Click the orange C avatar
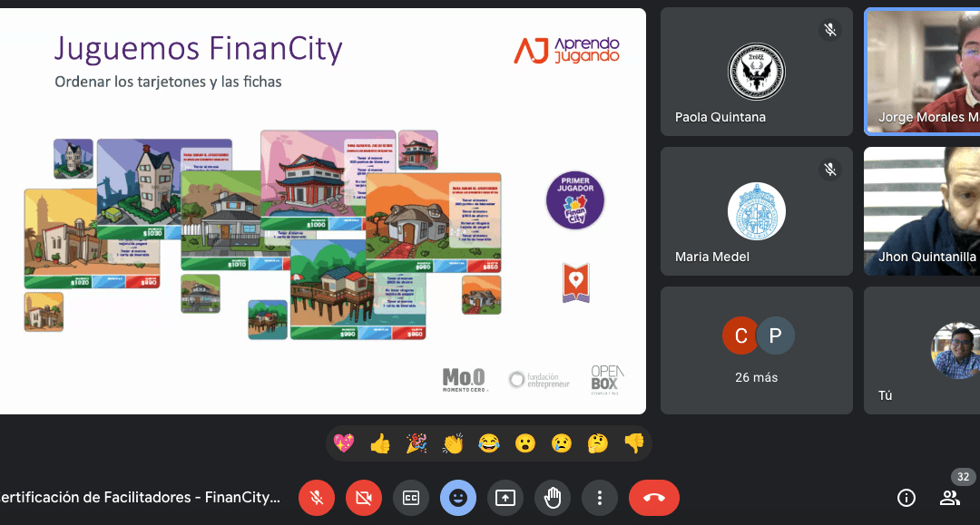The height and width of the screenshot is (525, 980). click(740, 335)
